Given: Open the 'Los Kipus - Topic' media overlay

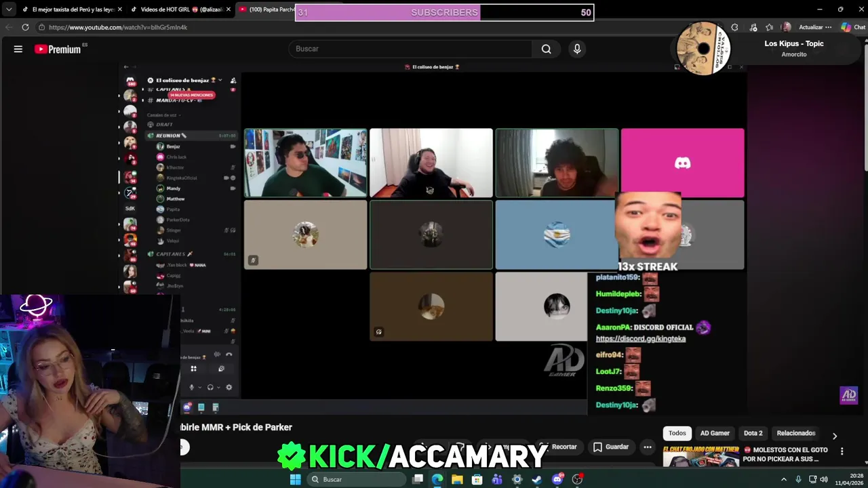Looking at the screenshot, I should click(x=793, y=48).
